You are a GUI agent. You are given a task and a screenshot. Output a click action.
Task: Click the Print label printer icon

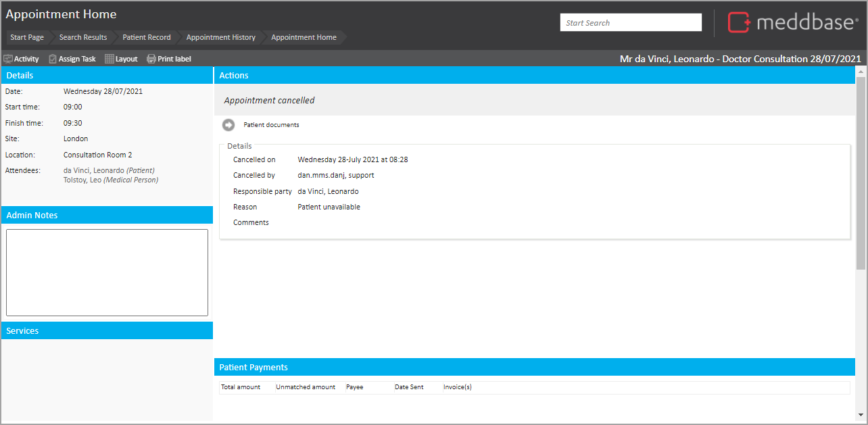tap(151, 59)
